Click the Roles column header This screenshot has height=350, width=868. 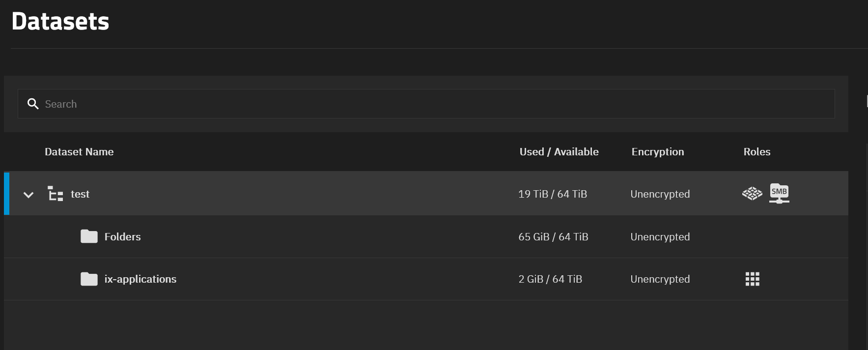pos(757,152)
